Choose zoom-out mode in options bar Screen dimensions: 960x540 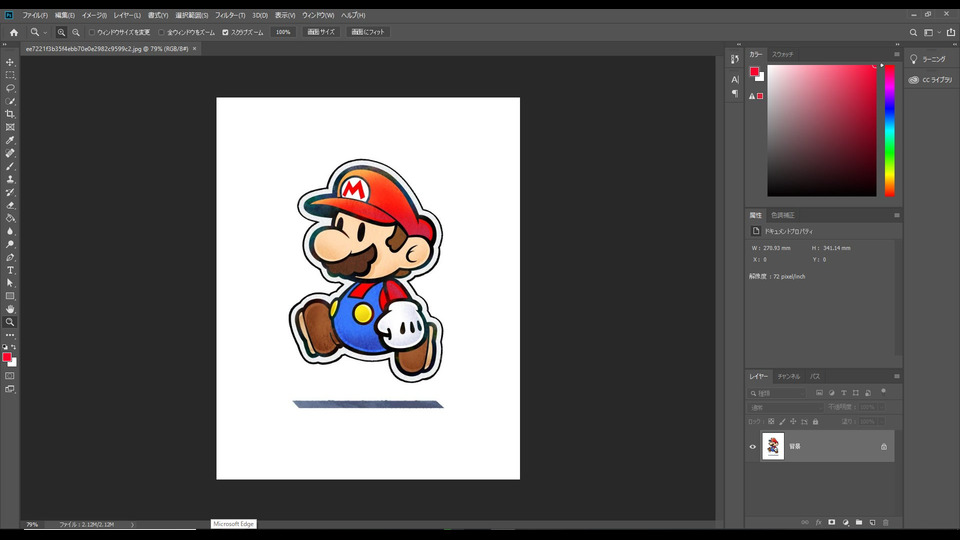coord(76,32)
